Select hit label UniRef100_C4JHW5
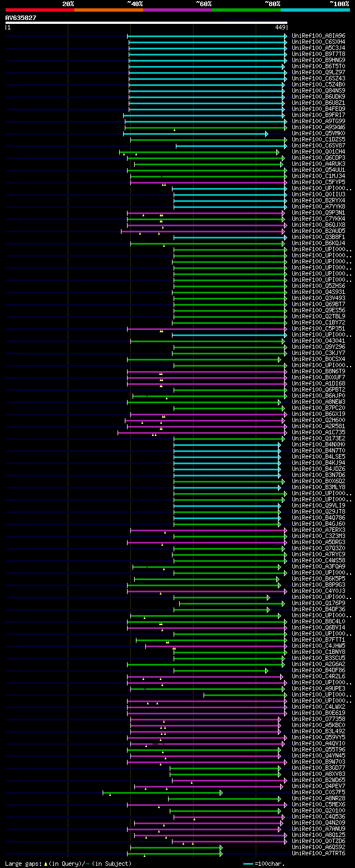355x868 pixels. tap(318, 646)
